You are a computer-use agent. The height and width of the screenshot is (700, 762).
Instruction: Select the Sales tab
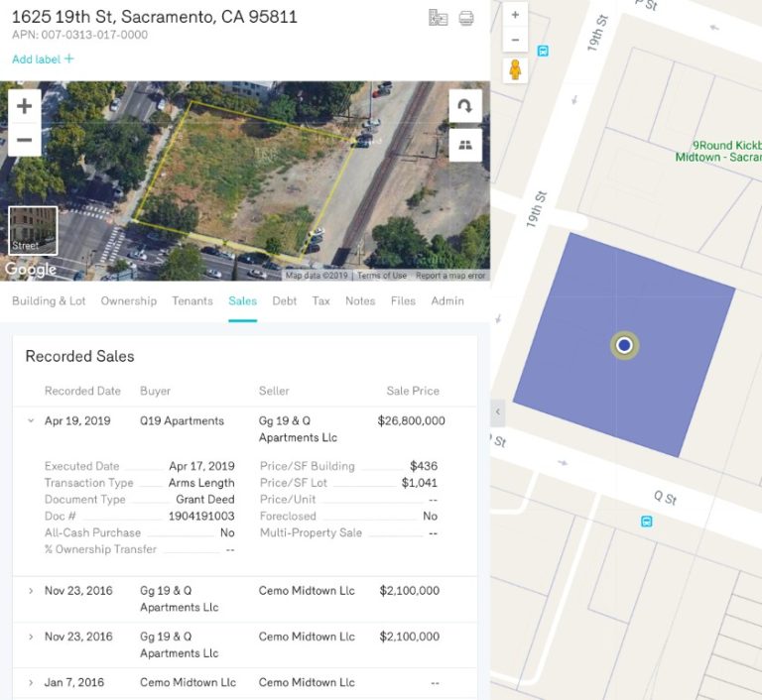242,301
